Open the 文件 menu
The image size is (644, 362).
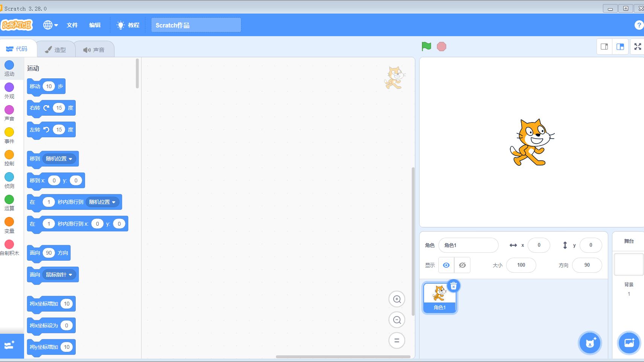point(72,25)
